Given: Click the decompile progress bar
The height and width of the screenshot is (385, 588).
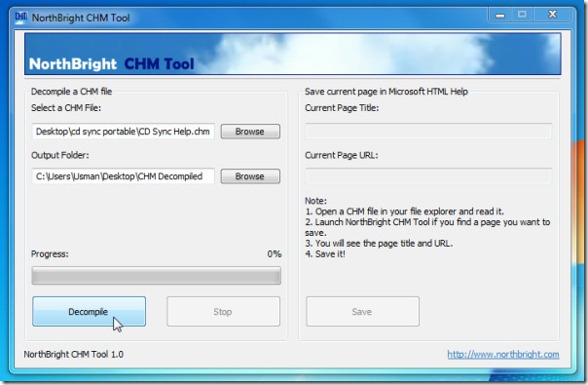Looking at the screenshot, I should (x=157, y=276).
